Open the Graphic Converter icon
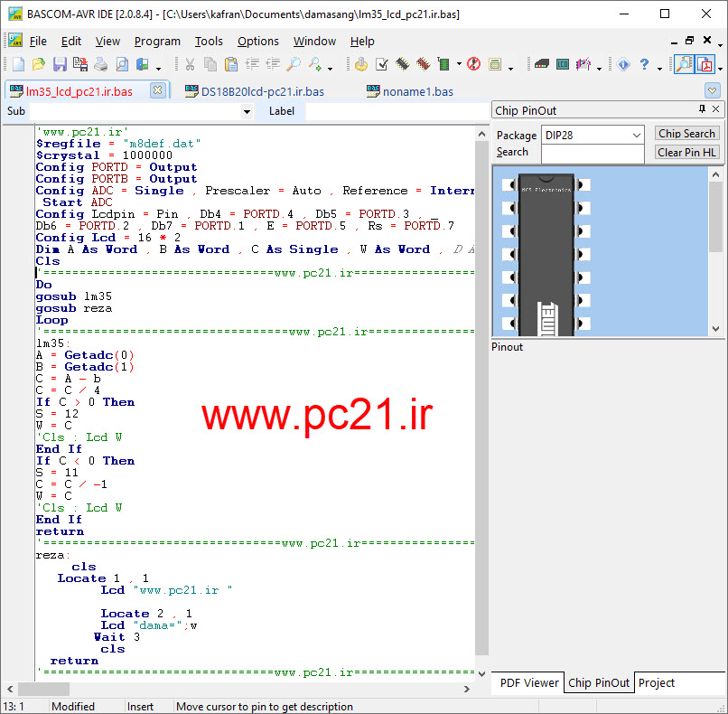The height and width of the screenshot is (714, 728). coord(583,64)
